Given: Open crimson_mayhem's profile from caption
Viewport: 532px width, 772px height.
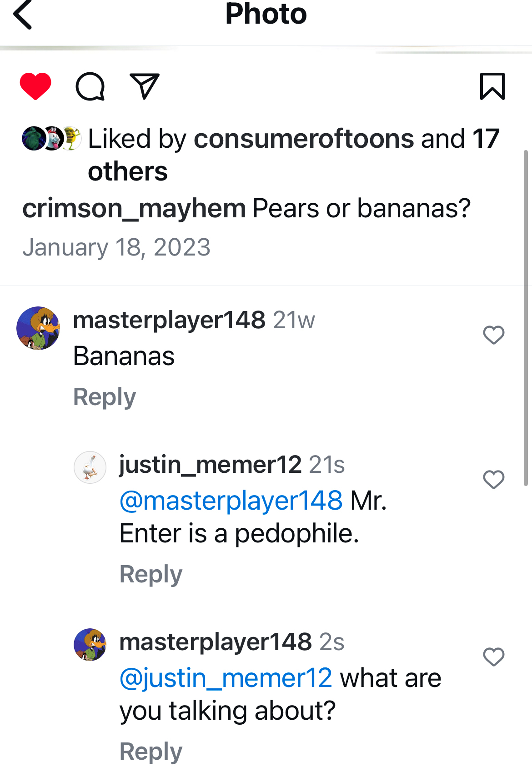Looking at the screenshot, I should (134, 209).
